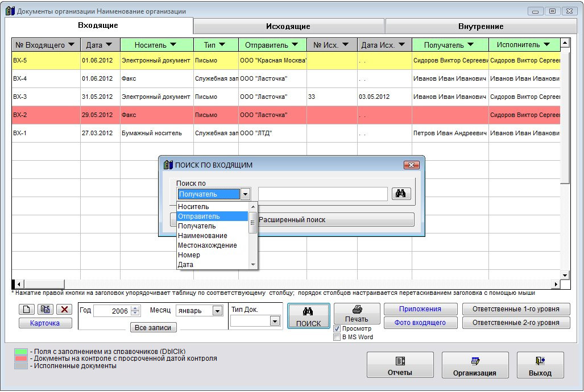Click the search text input field

322,194
